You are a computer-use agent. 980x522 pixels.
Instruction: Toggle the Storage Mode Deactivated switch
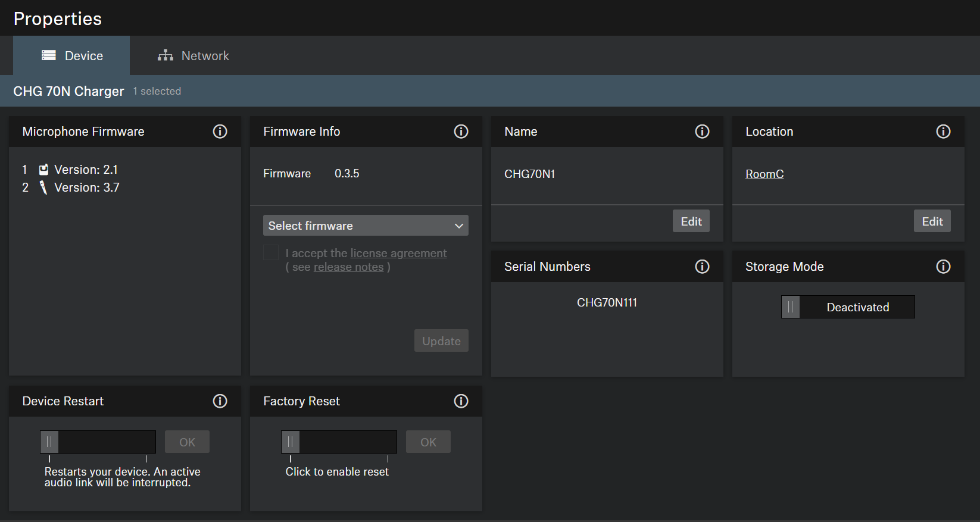[847, 307]
